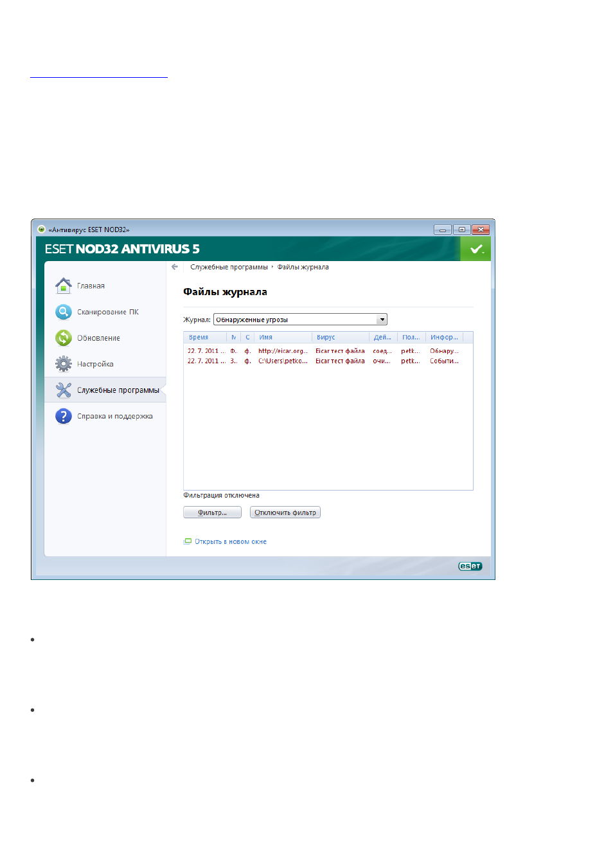Follow the Открыть в новом окне link

[x=231, y=541]
